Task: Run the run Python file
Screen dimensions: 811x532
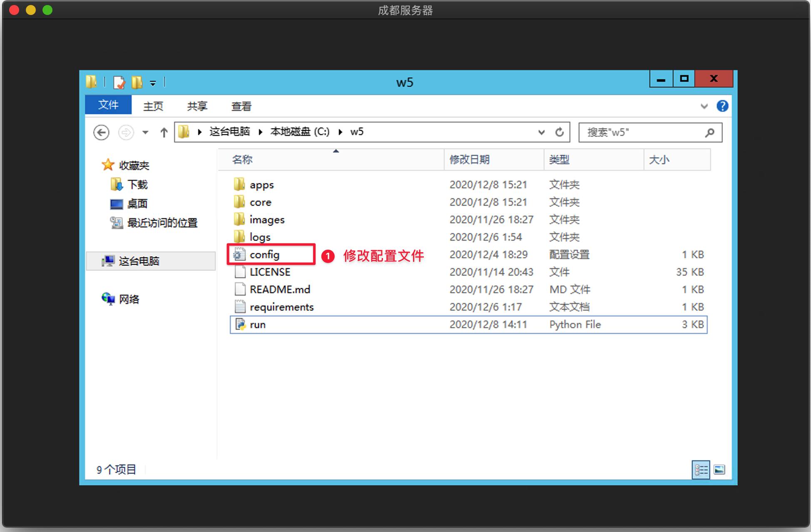Action: pos(257,324)
